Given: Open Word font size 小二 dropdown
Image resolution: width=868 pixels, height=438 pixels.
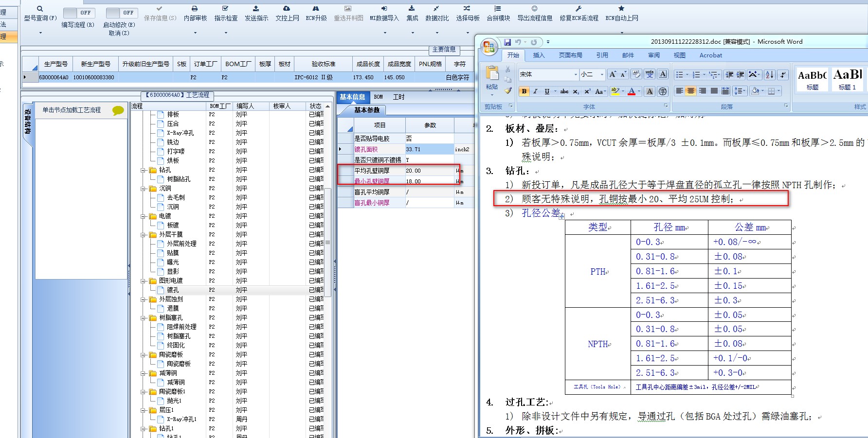Looking at the screenshot, I should point(602,74).
